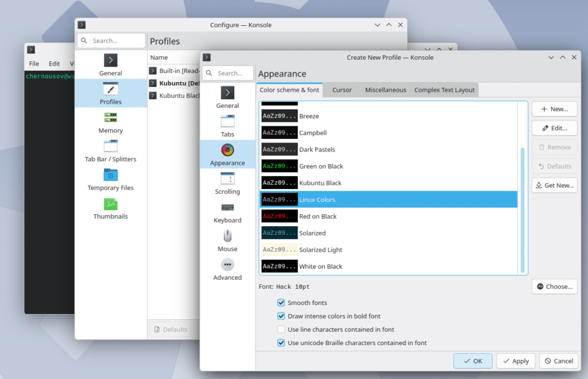
Task: Select the Red on Black scheme preview
Action: tap(280, 216)
